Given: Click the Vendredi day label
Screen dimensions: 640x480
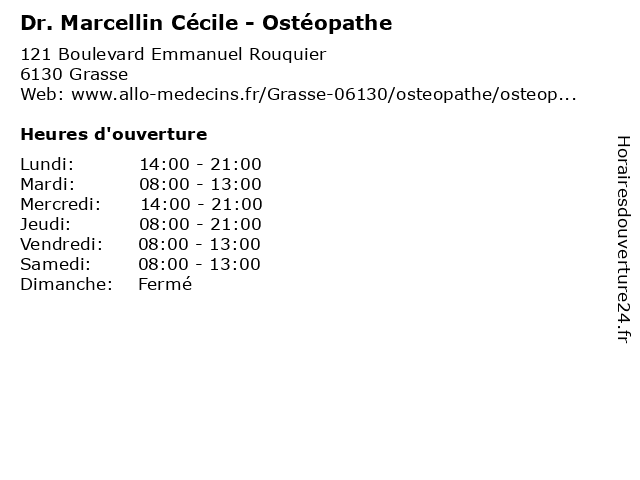Looking at the screenshot, I should point(61,244).
